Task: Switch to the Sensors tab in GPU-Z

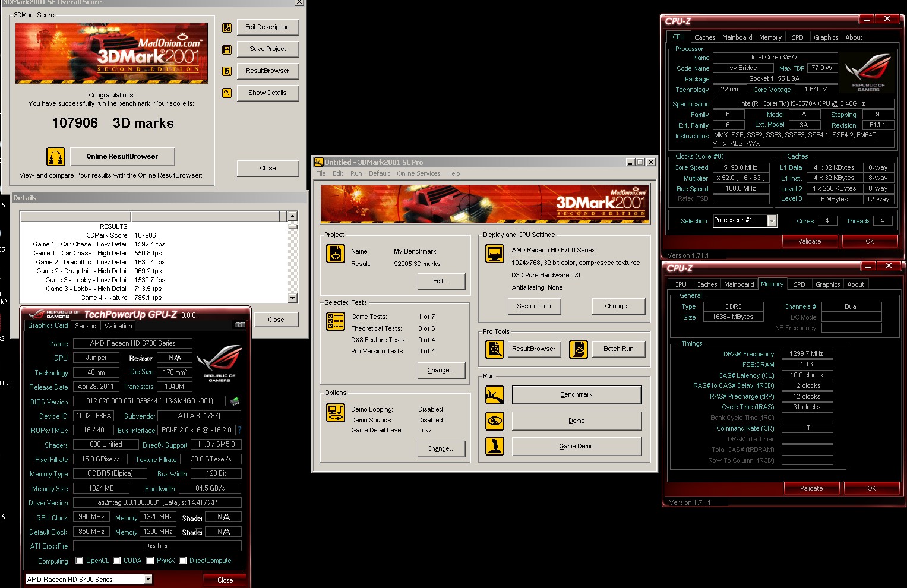Action: 86,326
